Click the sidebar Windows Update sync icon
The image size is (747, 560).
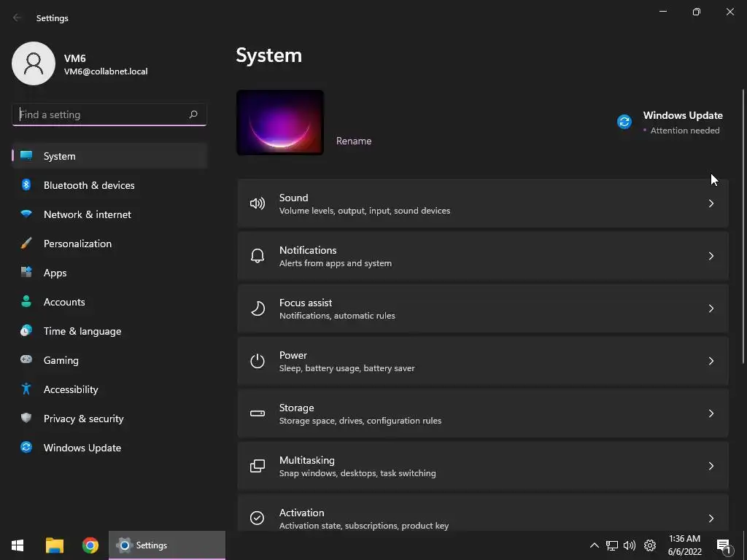(26, 447)
